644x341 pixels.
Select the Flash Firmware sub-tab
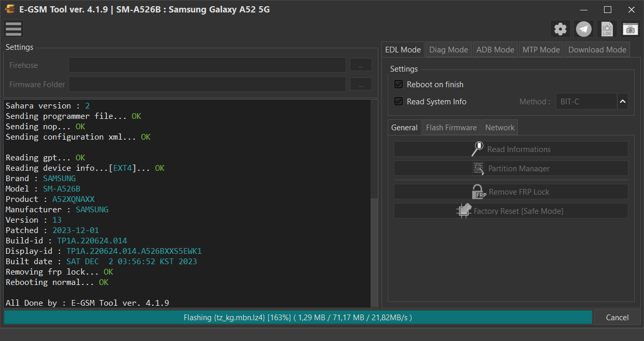coord(451,127)
